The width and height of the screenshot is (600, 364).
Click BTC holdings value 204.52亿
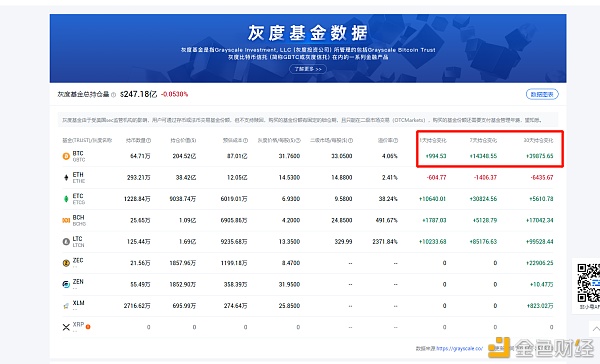184,156
